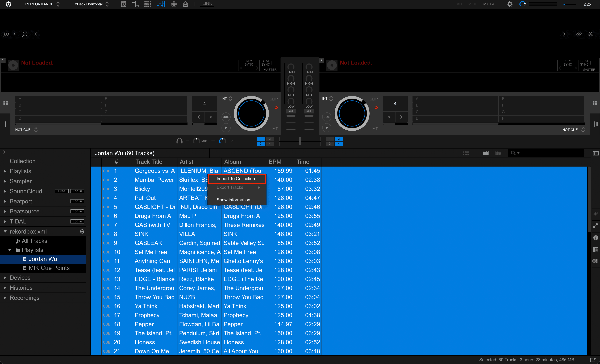
Task: Expand the Devices tree
Action: click(x=5, y=278)
